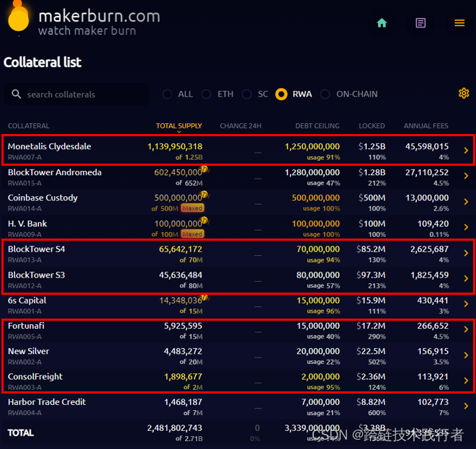Open H. V. Bank collateral
Screen dimensions: 476x449
pos(27,223)
